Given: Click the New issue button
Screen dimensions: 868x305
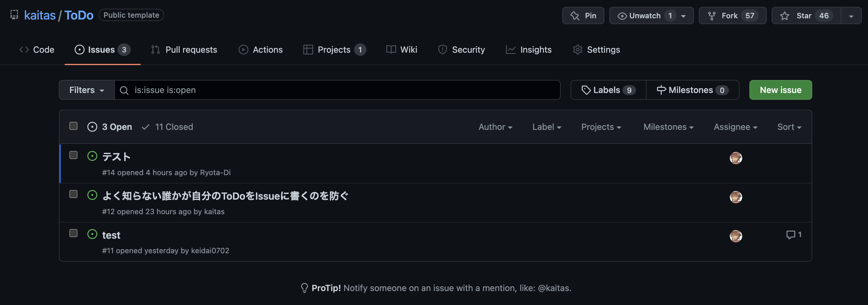Looking at the screenshot, I should pos(780,90).
